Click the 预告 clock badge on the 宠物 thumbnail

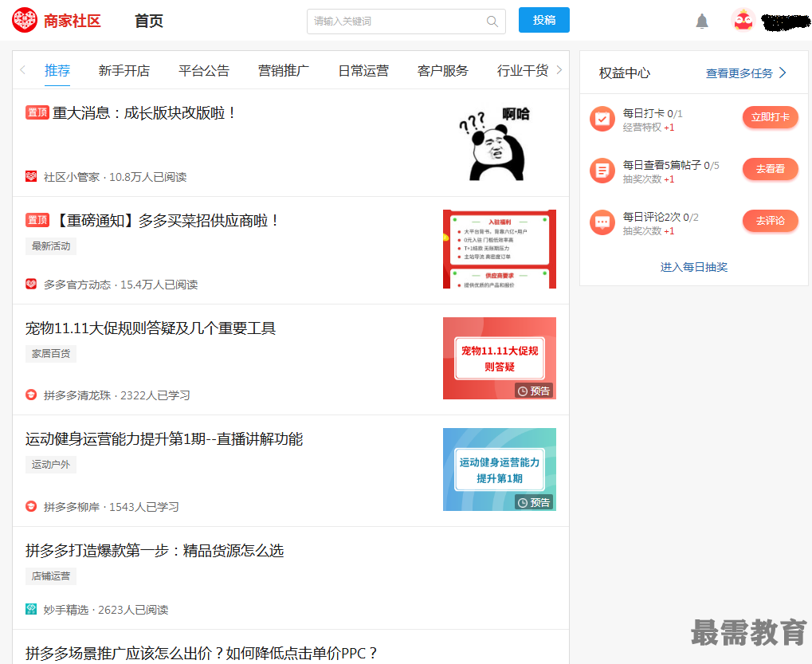click(x=534, y=391)
